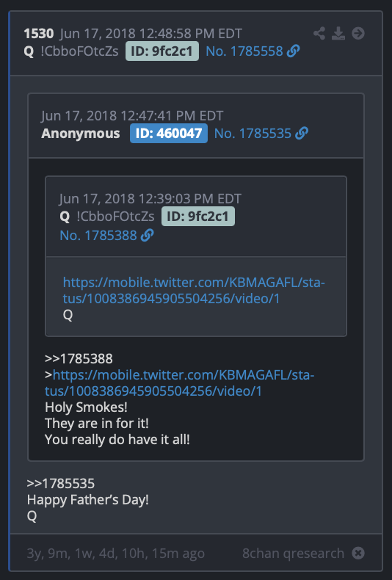Click chain-link icon beside No. 1785558
Screen dimensions: 392x580
point(294,51)
